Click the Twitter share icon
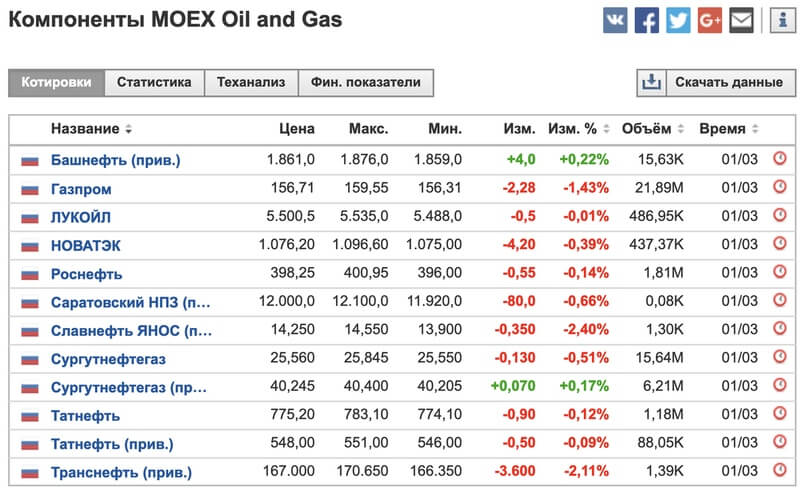Image resolution: width=807 pixels, height=496 pixels. [678, 20]
